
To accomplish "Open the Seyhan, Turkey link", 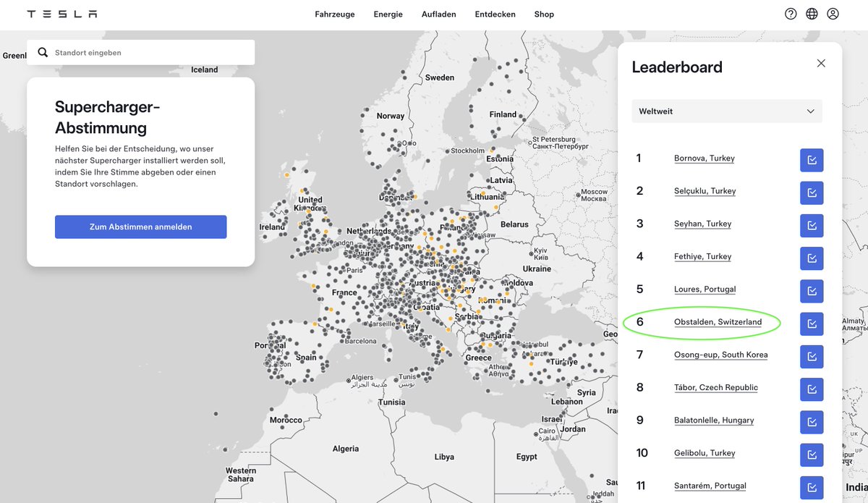I will tap(703, 224).
